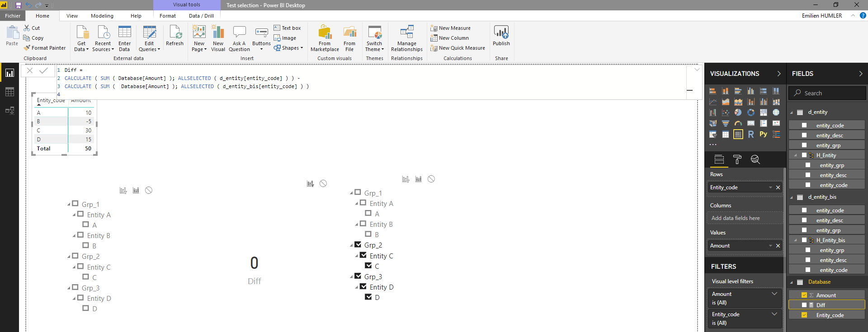The width and height of the screenshot is (868, 332).
Task: Select the slicer visualization icon
Action: point(712,134)
